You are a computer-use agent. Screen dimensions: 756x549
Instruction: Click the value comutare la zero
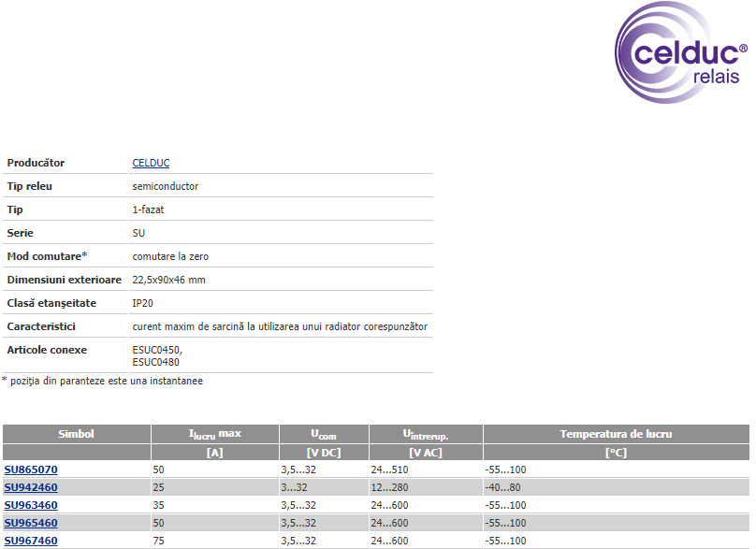(x=170, y=256)
